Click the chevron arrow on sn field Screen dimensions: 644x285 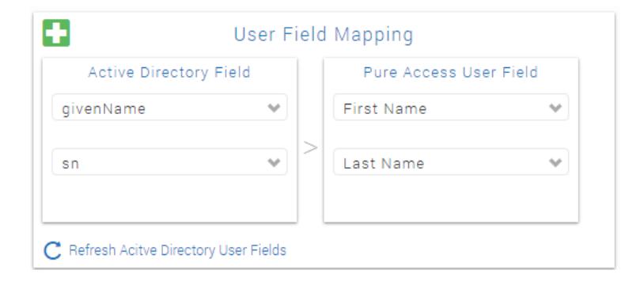tap(274, 162)
